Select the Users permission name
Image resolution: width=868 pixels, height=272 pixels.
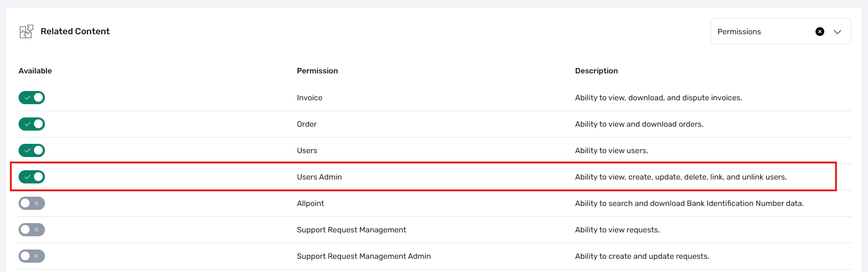tap(307, 151)
